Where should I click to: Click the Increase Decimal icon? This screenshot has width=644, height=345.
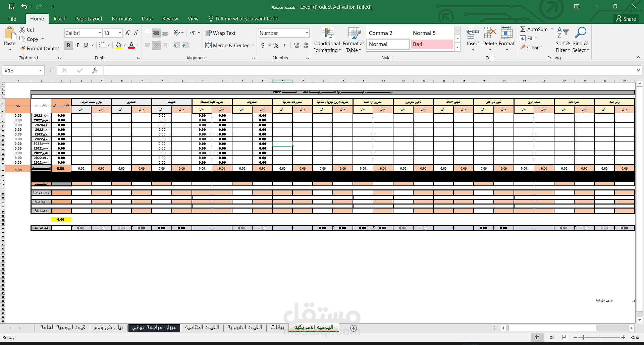click(297, 45)
